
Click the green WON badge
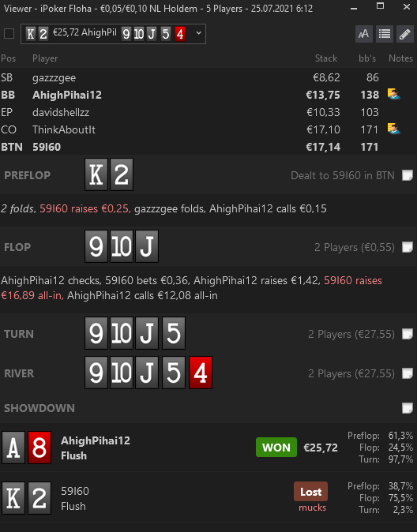[276, 448]
